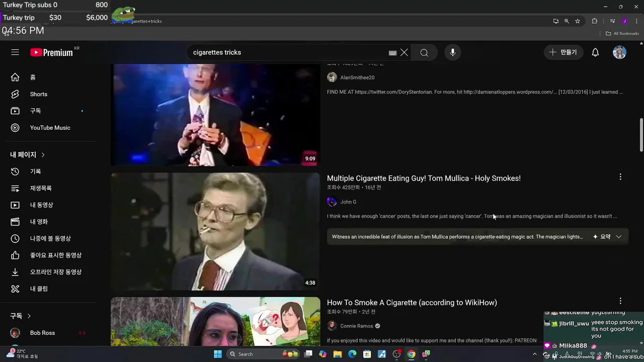
Task: Open the AlanSmithee20 channel avatar
Action: click(x=332, y=77)
